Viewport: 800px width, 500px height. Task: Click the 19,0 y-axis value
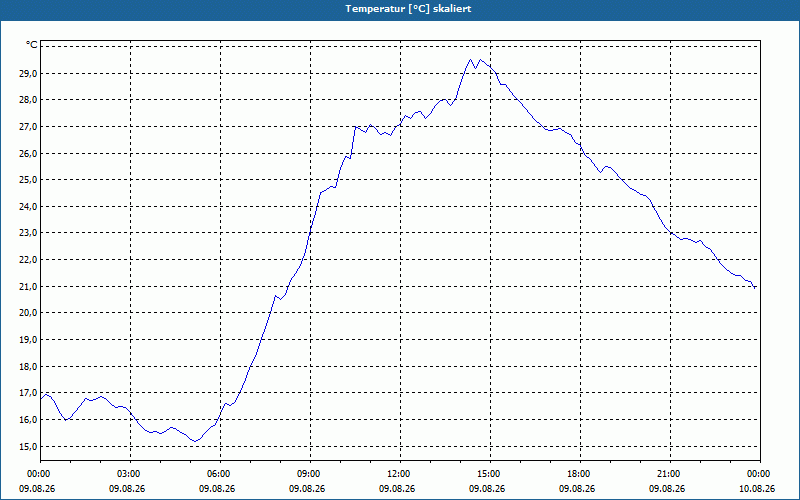[x=29, y=340]
